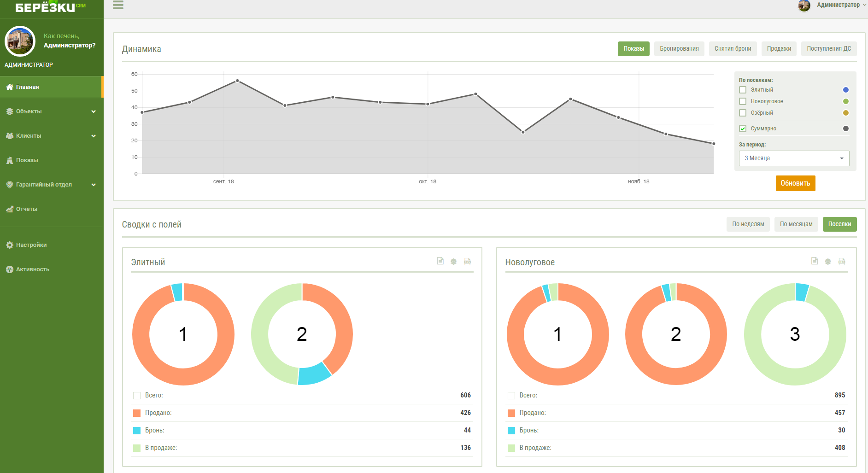Click the top-right Администратор avatar
The width and height of the screenshot is (868, 473).
pyautogui.click(x=804, y=6)
